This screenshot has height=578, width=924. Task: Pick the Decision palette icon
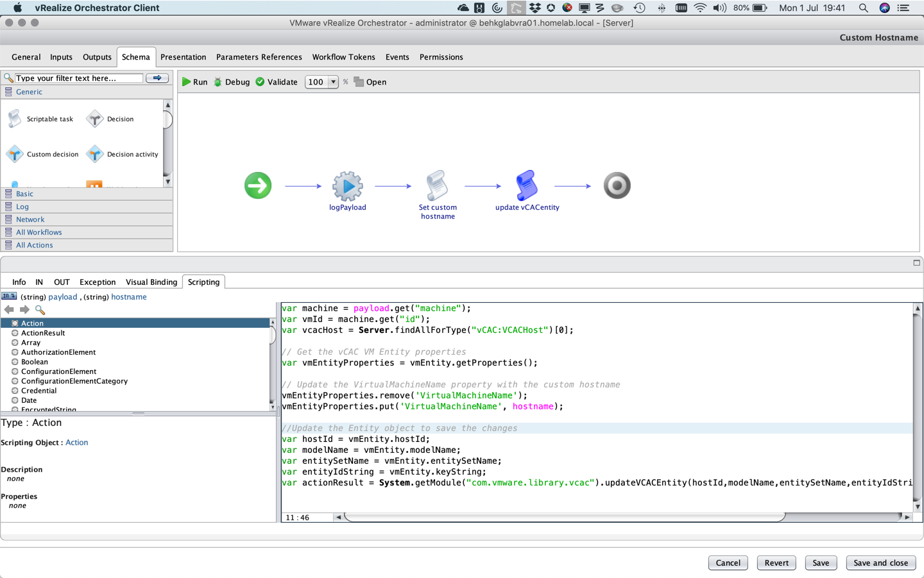[95, 119]
